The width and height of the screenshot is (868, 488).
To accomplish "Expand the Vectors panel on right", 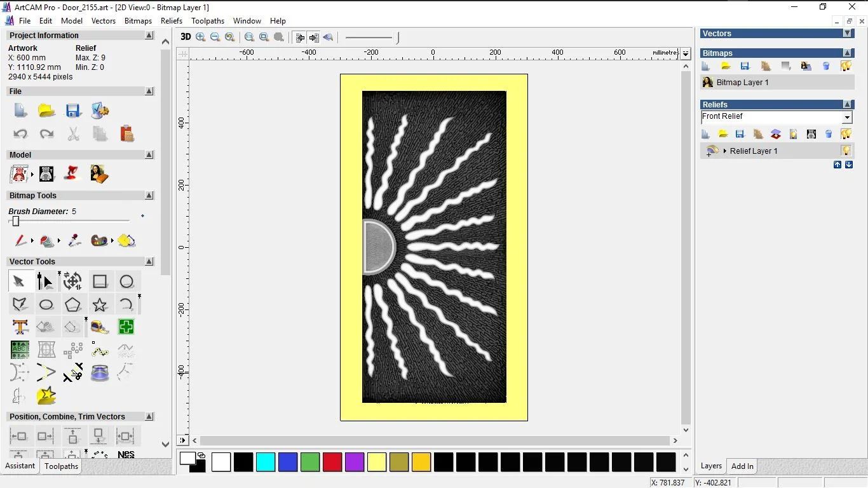I will tap(847, 34).
